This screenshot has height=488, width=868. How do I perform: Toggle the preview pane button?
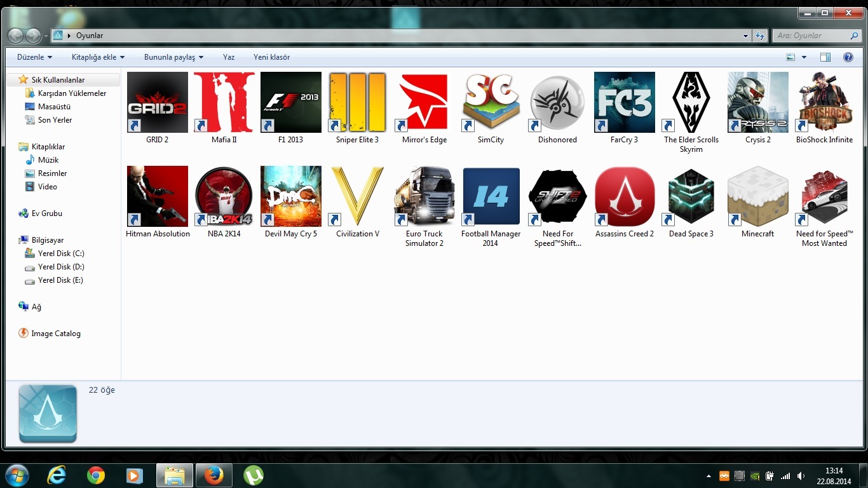825,57
